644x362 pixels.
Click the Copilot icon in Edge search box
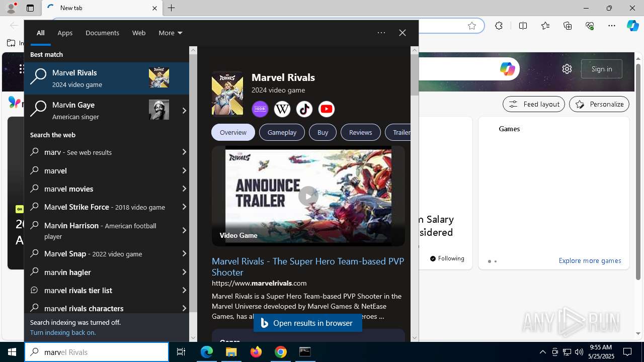pyautogui.click(x=507, y=69)
